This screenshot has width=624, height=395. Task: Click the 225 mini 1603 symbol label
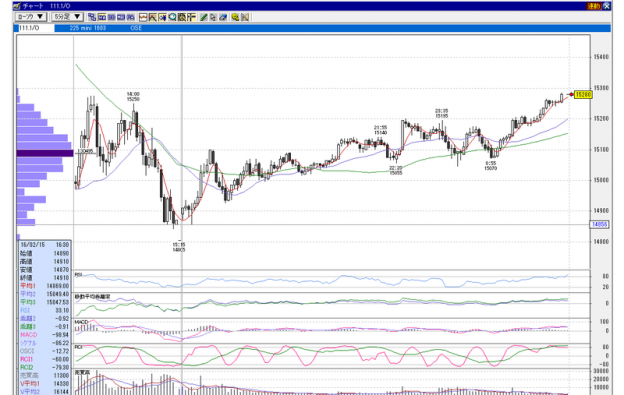[88, 28]
